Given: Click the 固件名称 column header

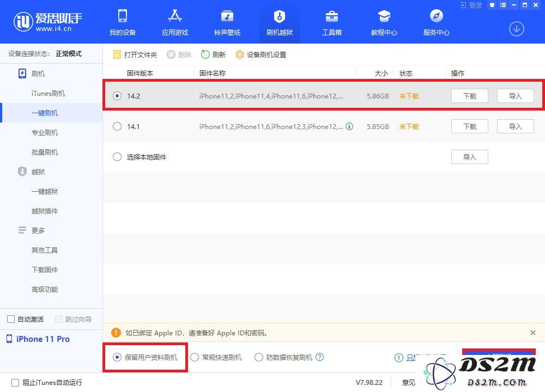Looking at the screenshot, I should click(x=213, y=73).
